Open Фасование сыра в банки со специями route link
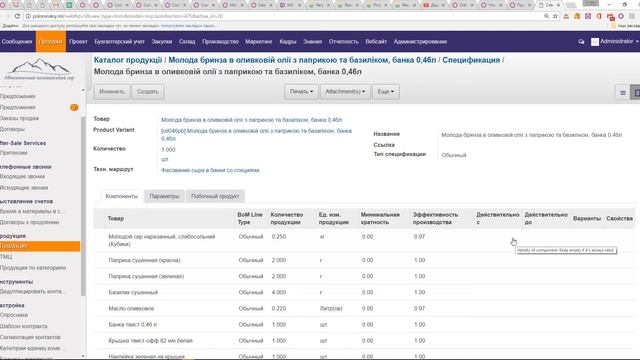The image size is (640, 360). (210, 170)
